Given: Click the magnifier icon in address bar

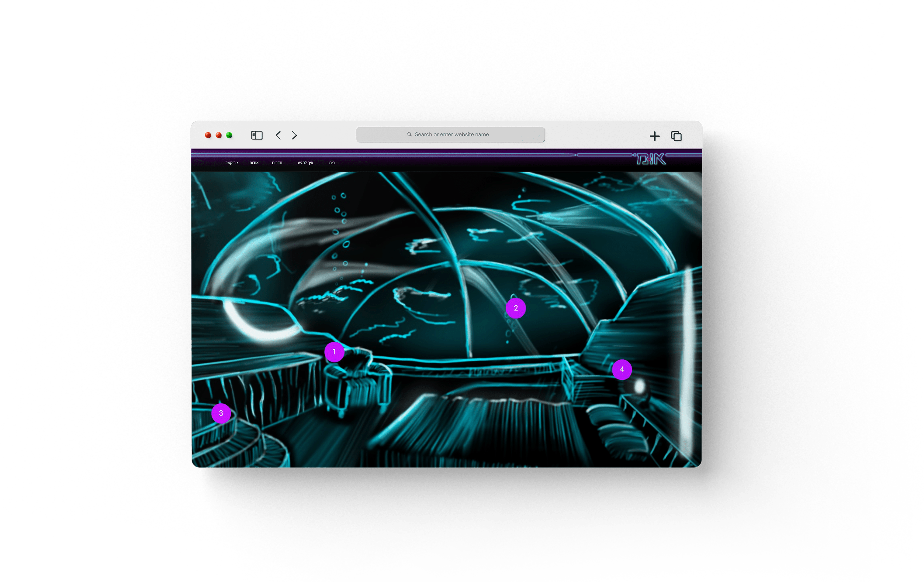Looking at the screenshot, I should pyautogui.click(x=410, y=135).
